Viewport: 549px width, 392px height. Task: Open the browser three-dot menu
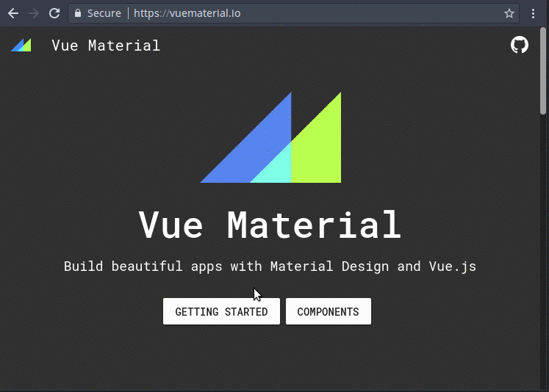pyautogui.click(x=533, y=14)
